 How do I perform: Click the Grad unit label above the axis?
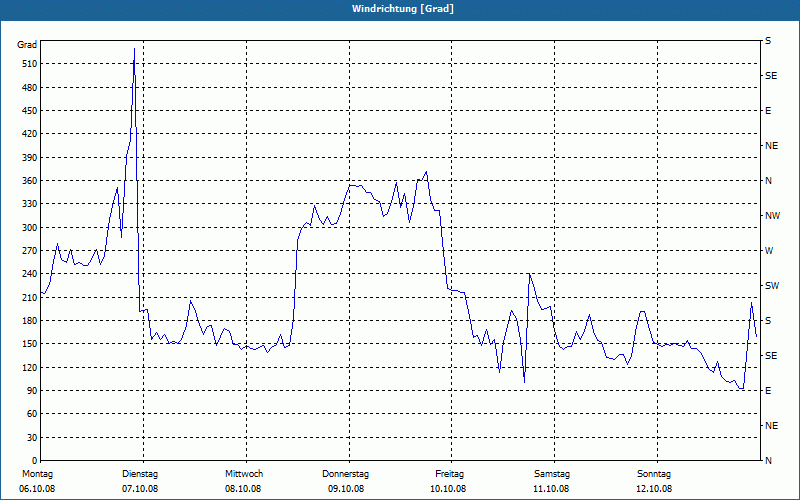(x=27, y=45)
